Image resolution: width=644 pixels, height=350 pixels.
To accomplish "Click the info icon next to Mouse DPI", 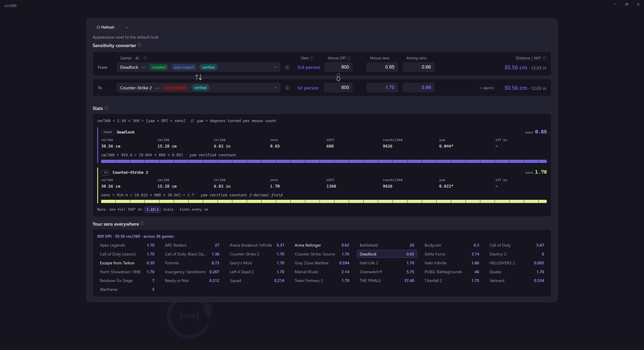I will [349, 58].
